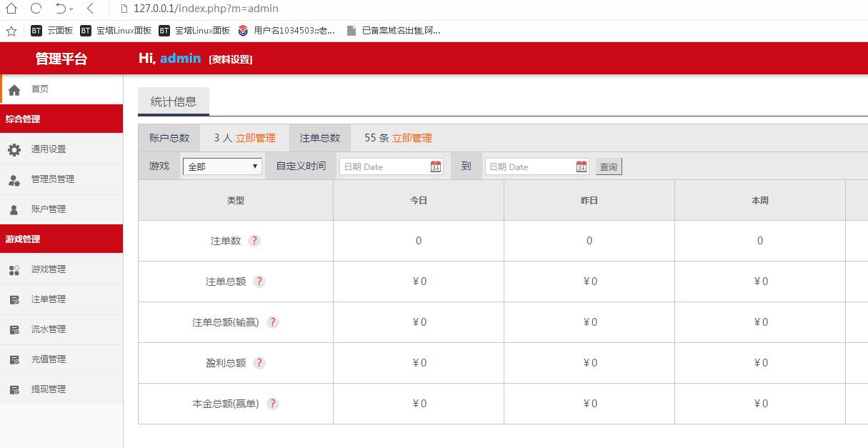Click the gear icon for 通用设置
Screen dimensions: 868x448
[14, 149]
